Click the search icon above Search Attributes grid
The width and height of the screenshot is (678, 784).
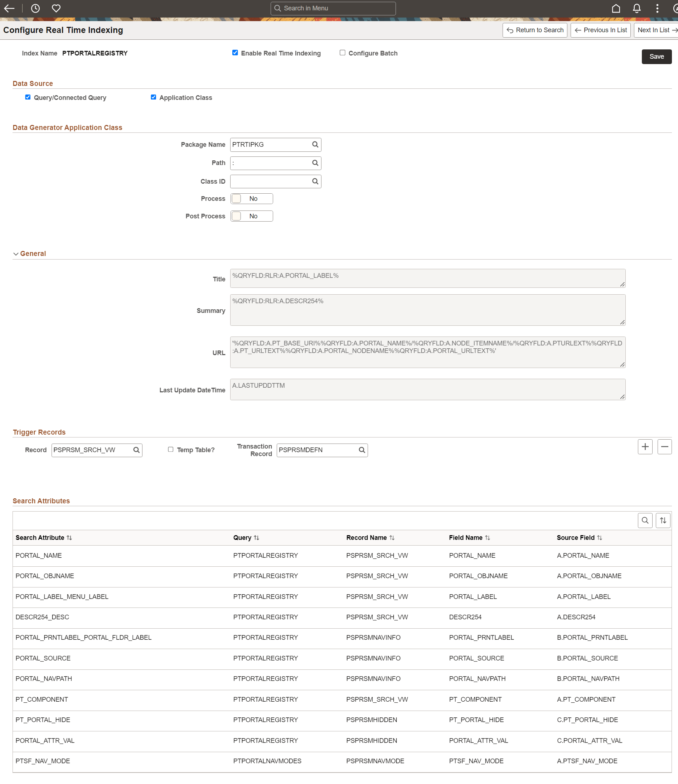645,520
